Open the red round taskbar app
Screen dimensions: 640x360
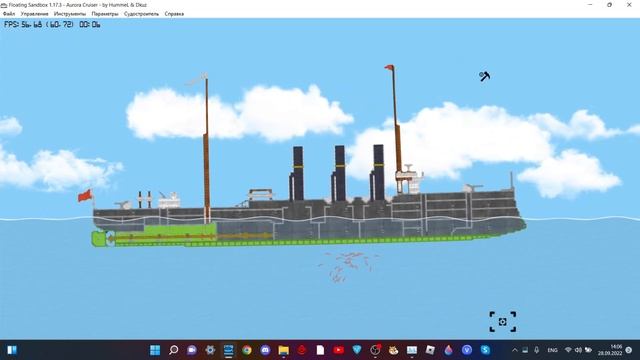(302, 350)
